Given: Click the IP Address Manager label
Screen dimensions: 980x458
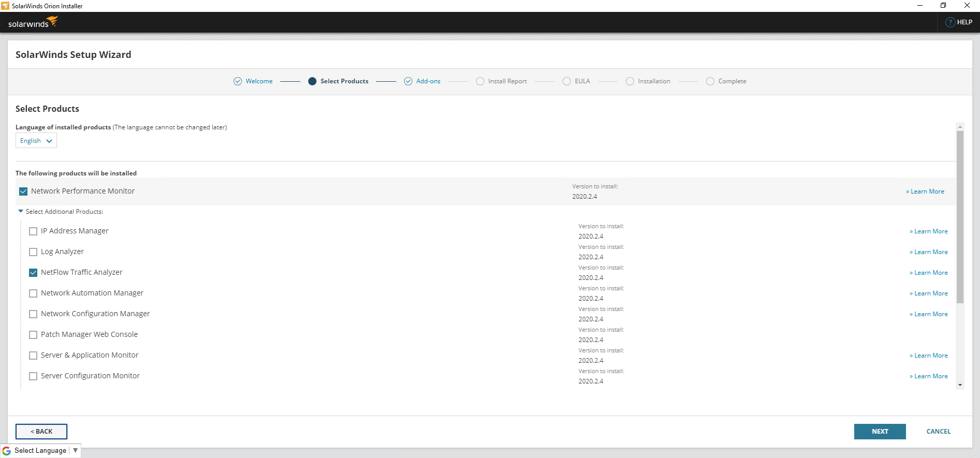Looking at the screenshot, I should tap(75, 231).
